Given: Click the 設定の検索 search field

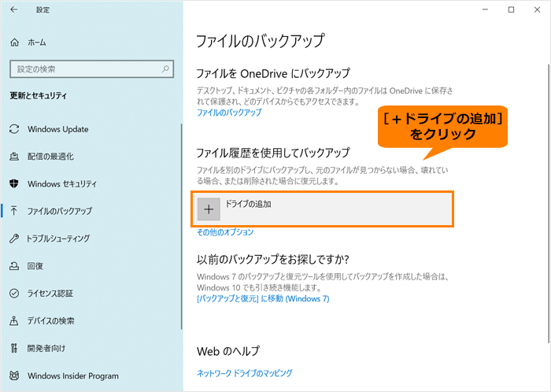Looking at the screenshot, I should tap(92, 68).
